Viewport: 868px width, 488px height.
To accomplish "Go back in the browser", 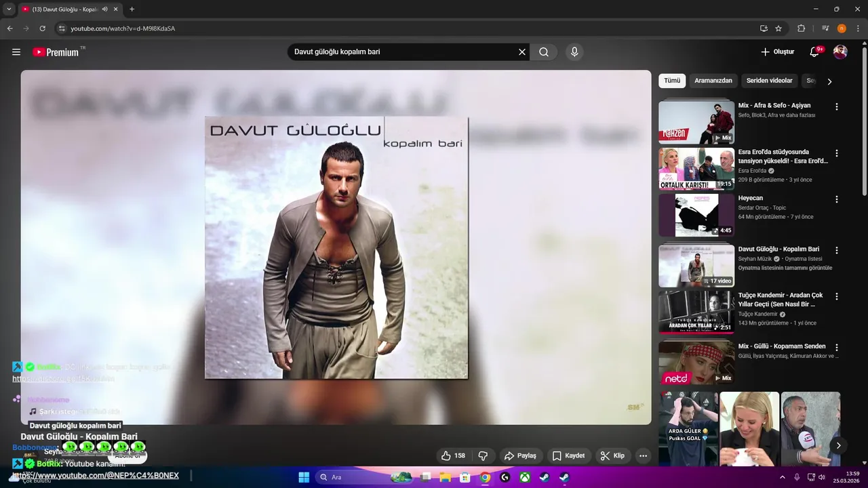I will [9, 28].
